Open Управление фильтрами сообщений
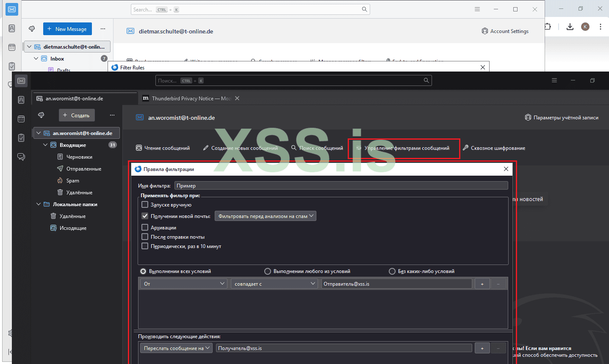 403,148
